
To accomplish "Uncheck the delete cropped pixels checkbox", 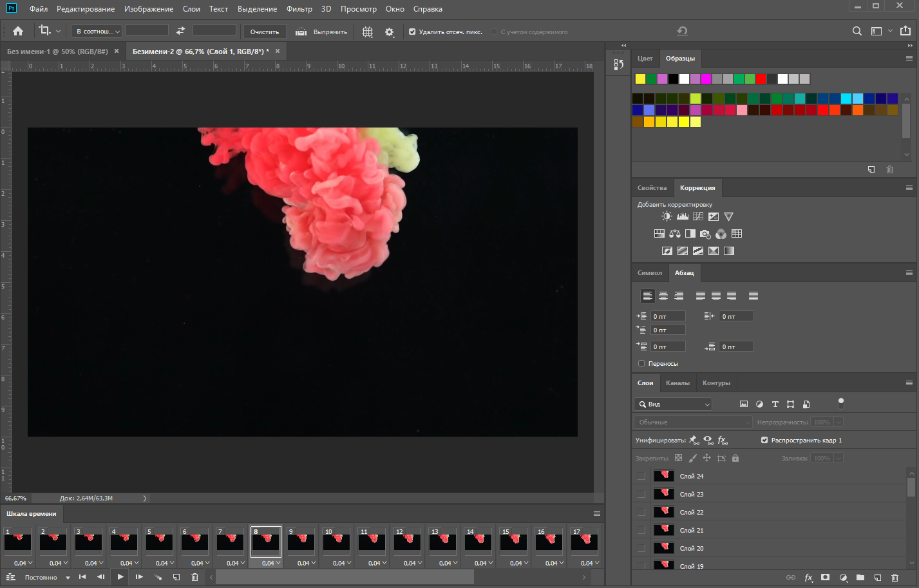I will coord(412,32).
